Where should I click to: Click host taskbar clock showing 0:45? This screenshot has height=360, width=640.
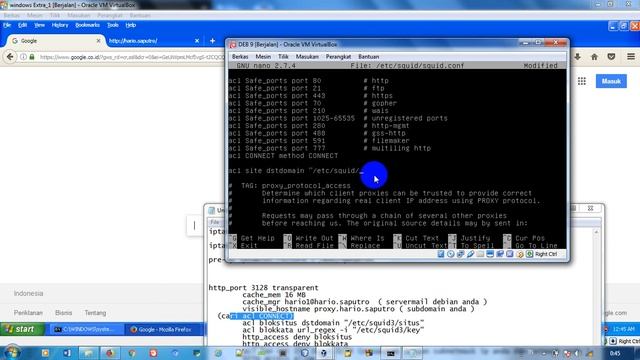615,353
